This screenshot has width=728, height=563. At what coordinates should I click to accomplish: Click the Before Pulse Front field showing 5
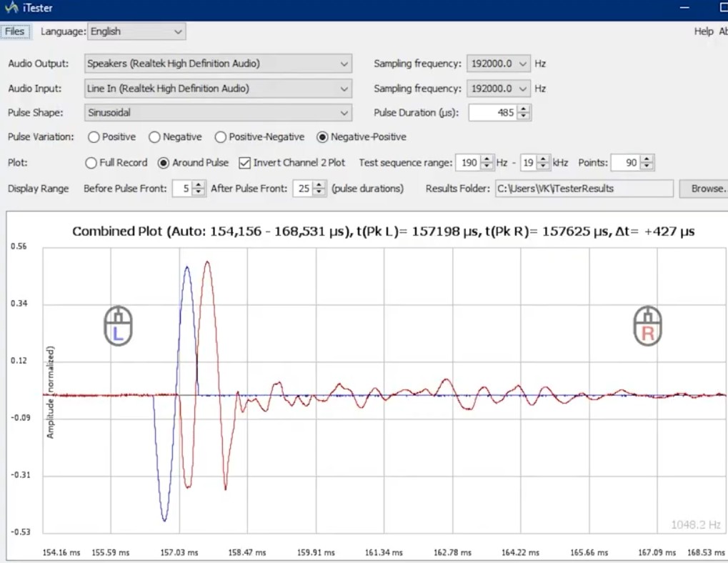tap(182, 189)
